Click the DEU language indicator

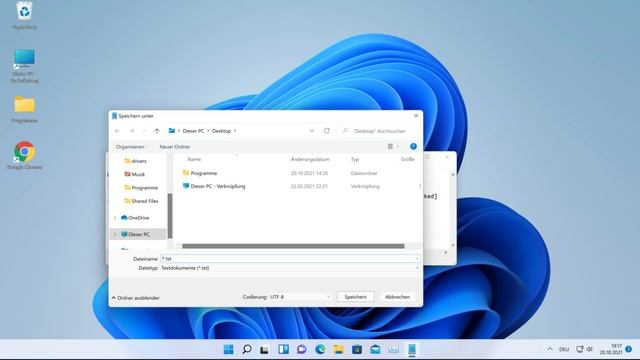pos(564,349)
